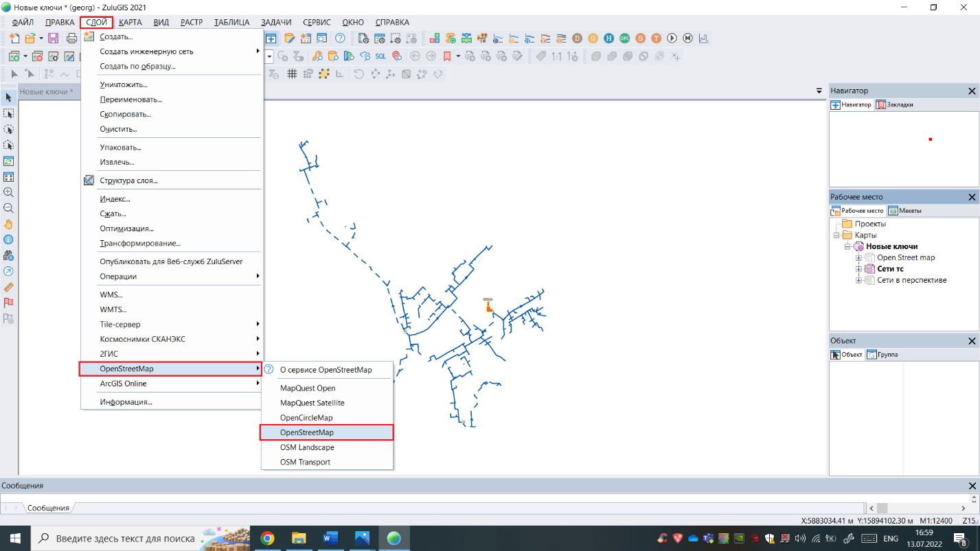The image size is (980, 551).
Task: Collapse the Карты folder in workspace tree
Action: (x=836, y=235)
